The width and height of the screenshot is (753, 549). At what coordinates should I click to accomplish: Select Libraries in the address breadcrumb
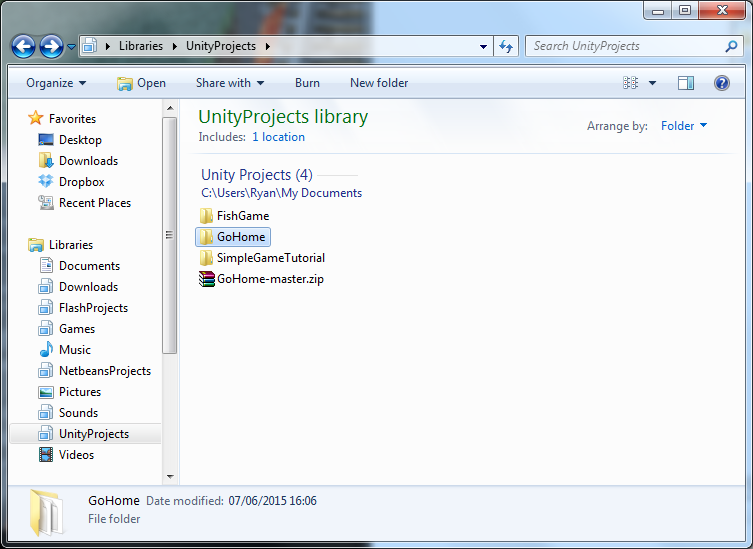(x=141, y=46)
